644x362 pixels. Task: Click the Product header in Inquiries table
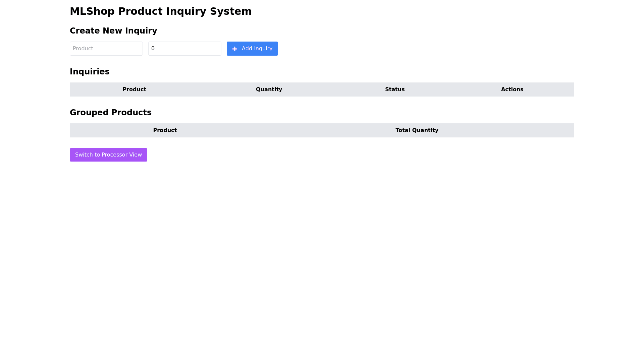134,89
